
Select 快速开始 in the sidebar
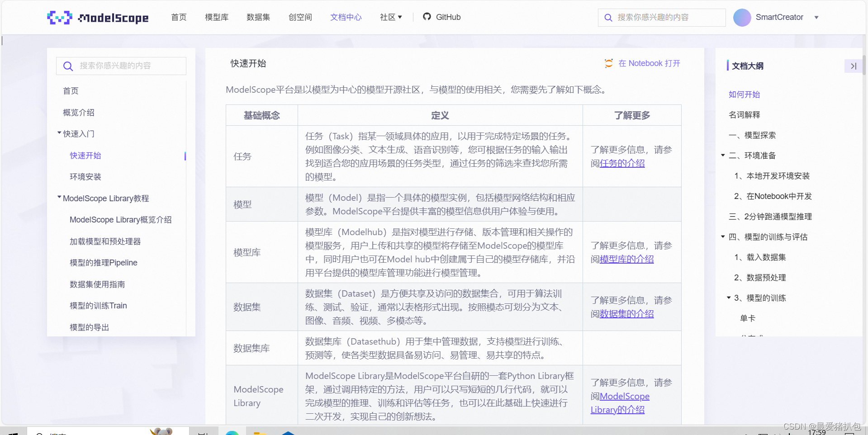tap(85, 156)
